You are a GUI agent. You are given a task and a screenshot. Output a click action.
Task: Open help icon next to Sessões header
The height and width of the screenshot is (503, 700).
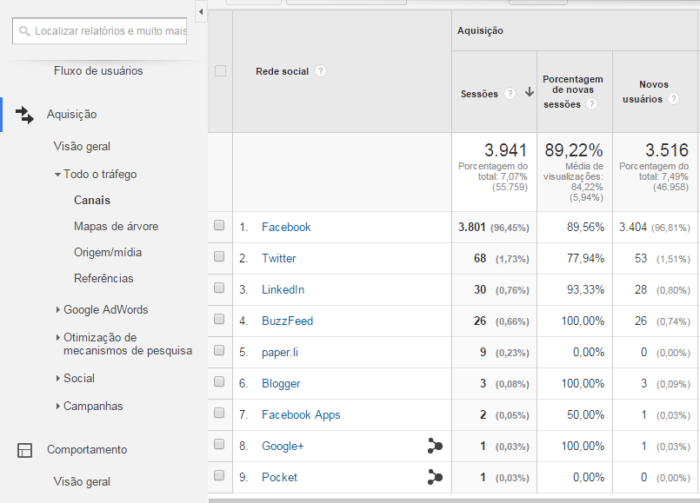(509, 93)
